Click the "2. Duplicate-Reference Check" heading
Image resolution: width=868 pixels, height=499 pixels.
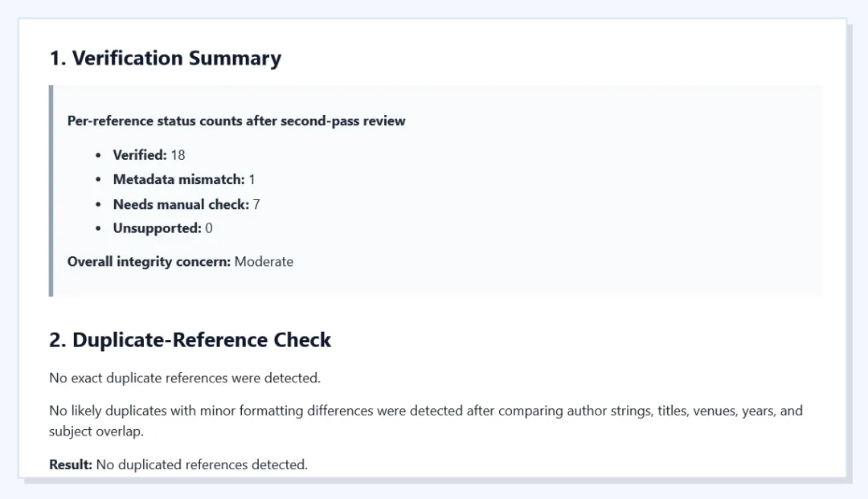(190, 340)
